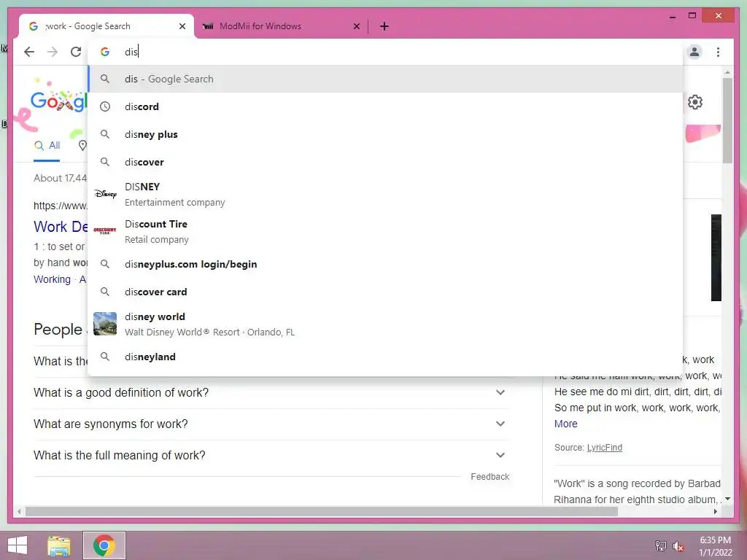Image resolution: width=747 pixels, height=560 pixels.
Task: Click the scroll right arrow
Action: point(715,511)
